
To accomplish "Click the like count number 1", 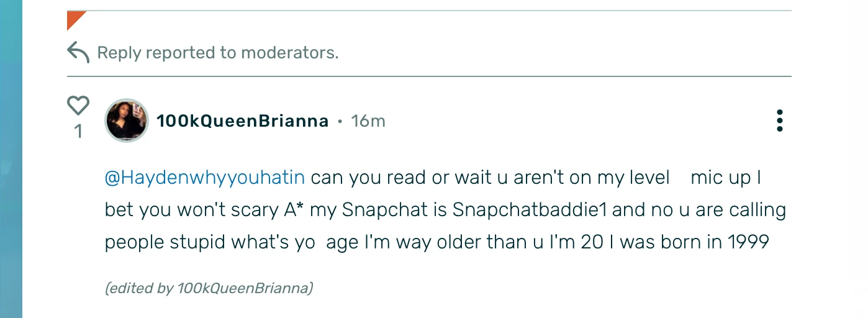I will 78,132.
